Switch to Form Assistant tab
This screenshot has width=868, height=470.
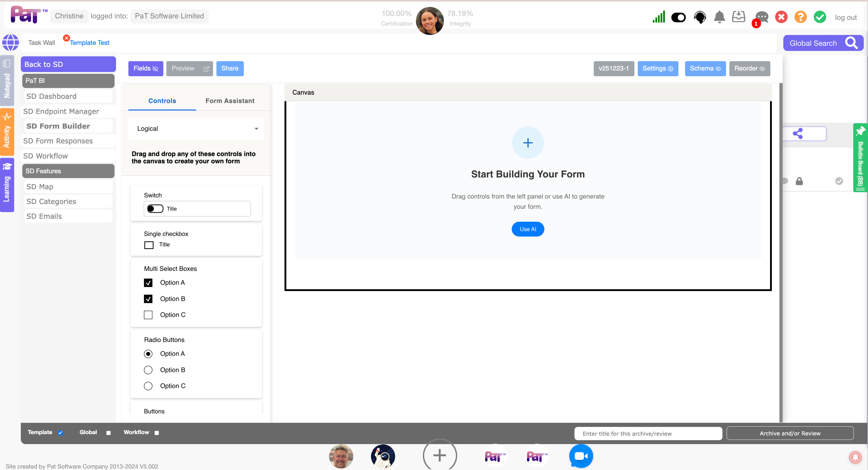230,101
